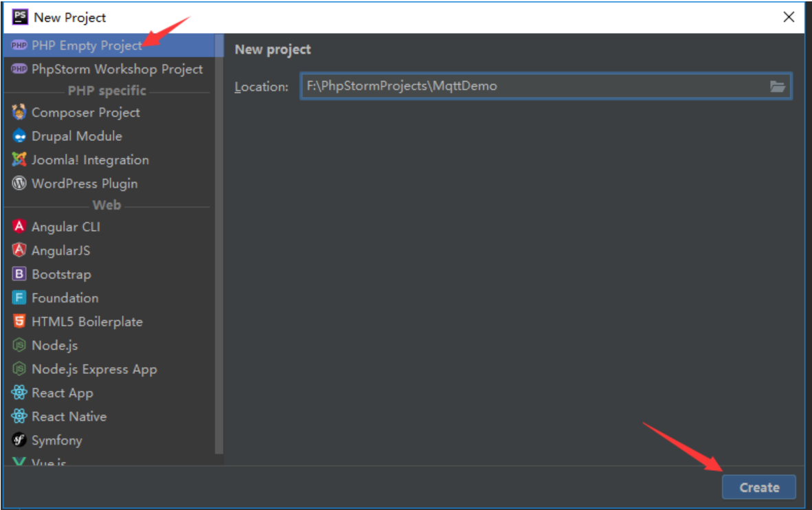
Task: Click the AngularJS shield icon
Action: point(19,250)
